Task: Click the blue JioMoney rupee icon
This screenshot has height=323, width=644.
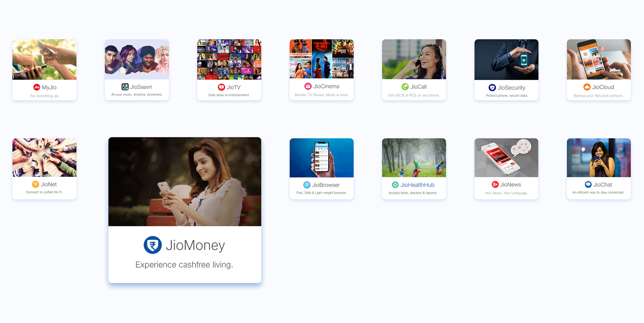Action: [153, 245]
